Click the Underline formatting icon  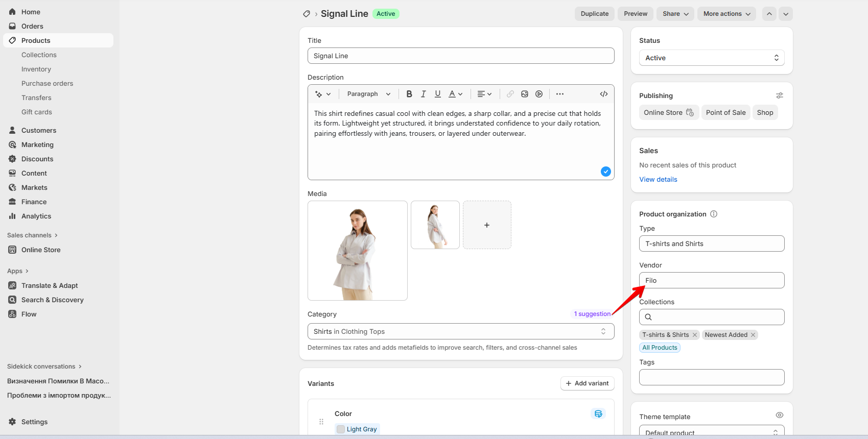pos(437,94)
